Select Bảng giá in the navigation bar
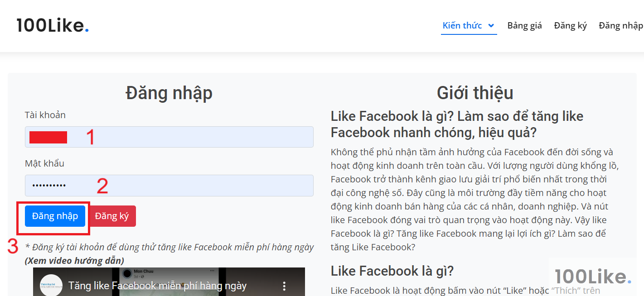 coord(524,25)
